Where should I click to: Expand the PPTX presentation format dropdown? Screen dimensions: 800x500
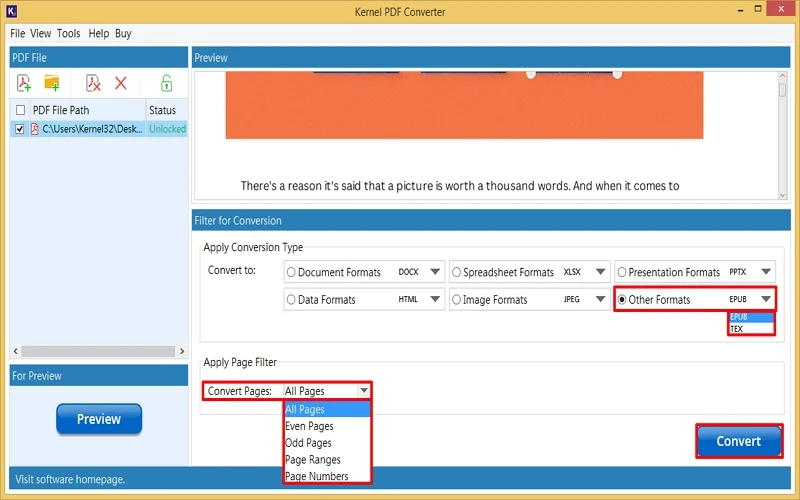click(x=766, y=272)
